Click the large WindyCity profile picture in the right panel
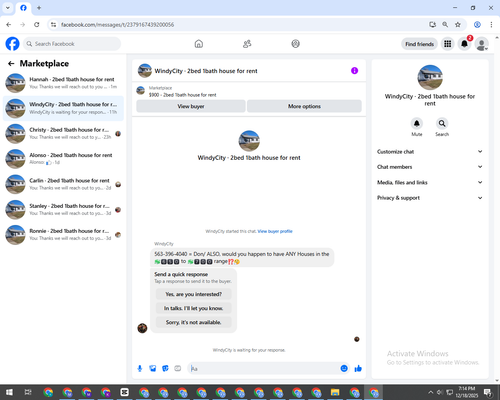 click(x=430, y=77)
